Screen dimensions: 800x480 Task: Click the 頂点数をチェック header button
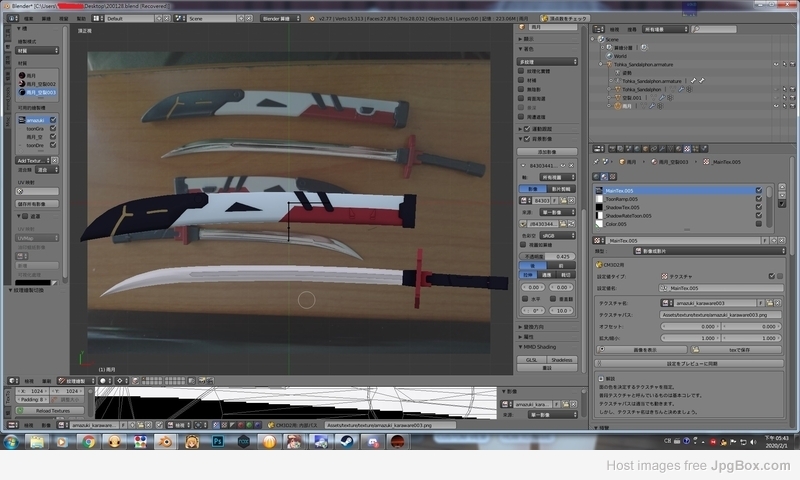[x=564, y=18]
